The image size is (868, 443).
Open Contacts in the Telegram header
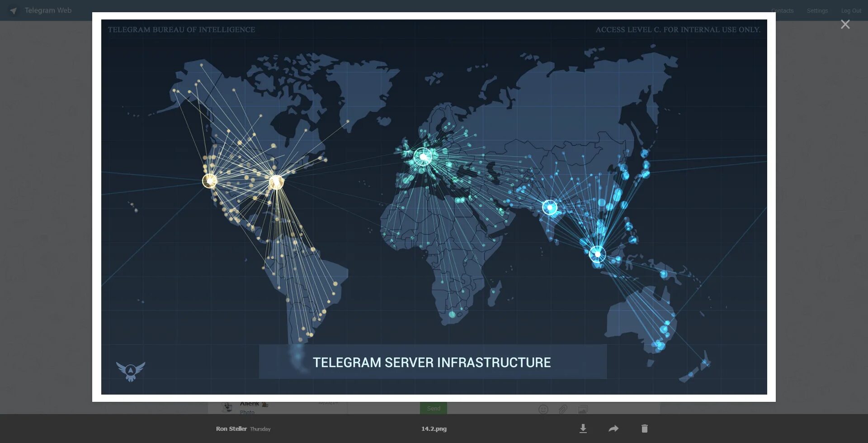782,10
